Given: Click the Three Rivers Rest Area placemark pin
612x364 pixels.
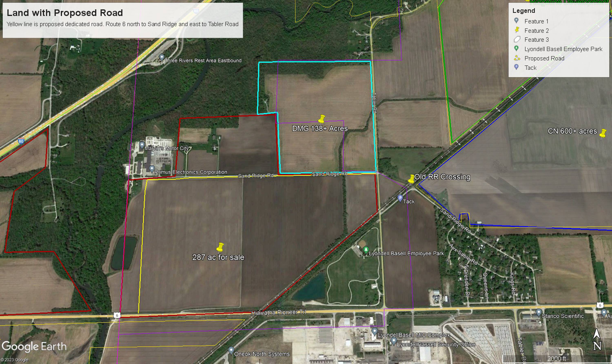Looking at the screenshot, I should click(161, 57).
